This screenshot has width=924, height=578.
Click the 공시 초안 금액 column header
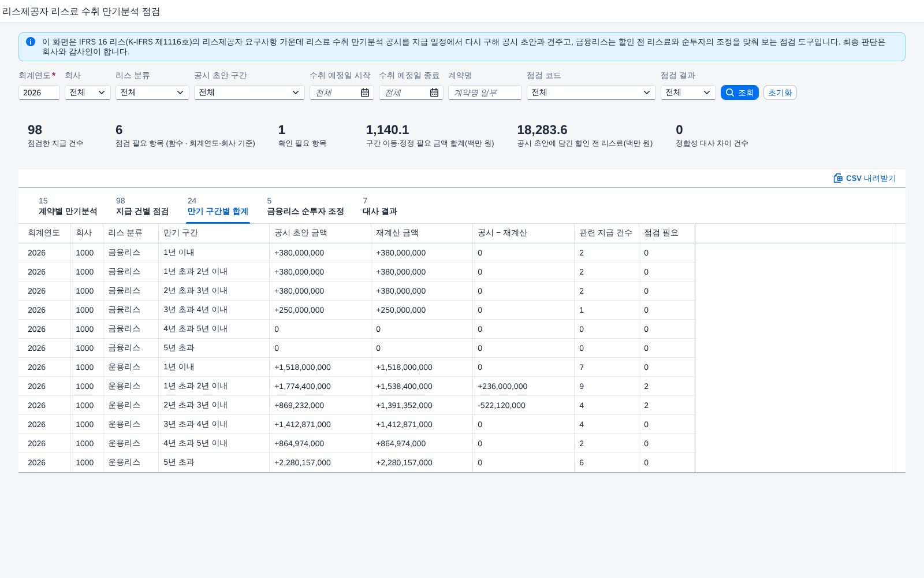coord(320,233)
